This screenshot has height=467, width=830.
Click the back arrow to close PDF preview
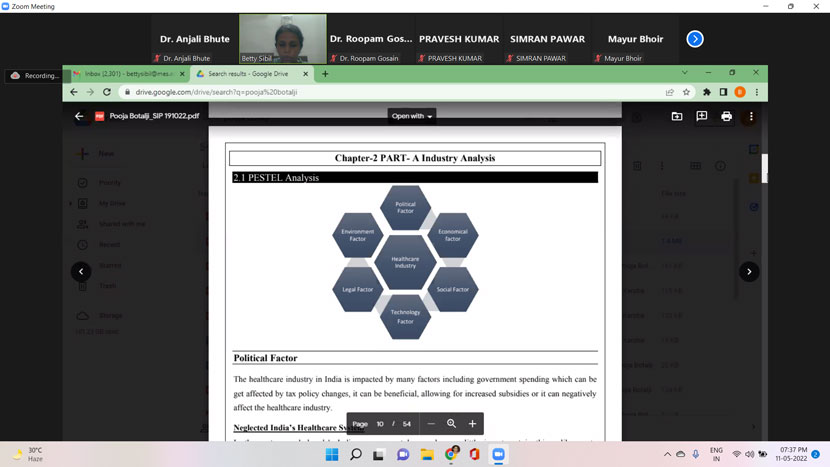tap(79, 116)
